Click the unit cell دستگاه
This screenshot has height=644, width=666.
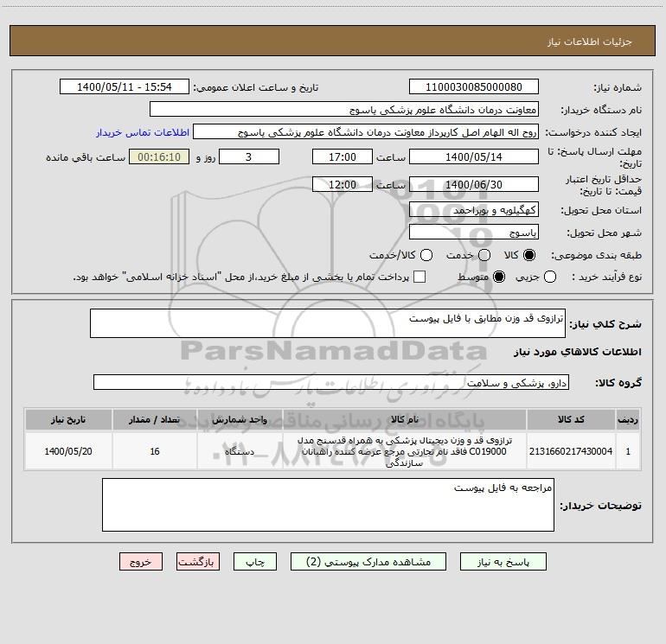click(240, 451)
